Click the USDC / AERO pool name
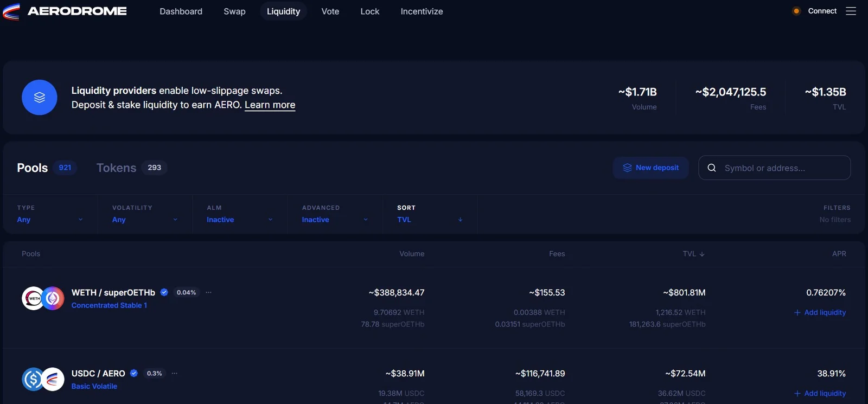The image size is (868, 404). (x=98, y=373)
